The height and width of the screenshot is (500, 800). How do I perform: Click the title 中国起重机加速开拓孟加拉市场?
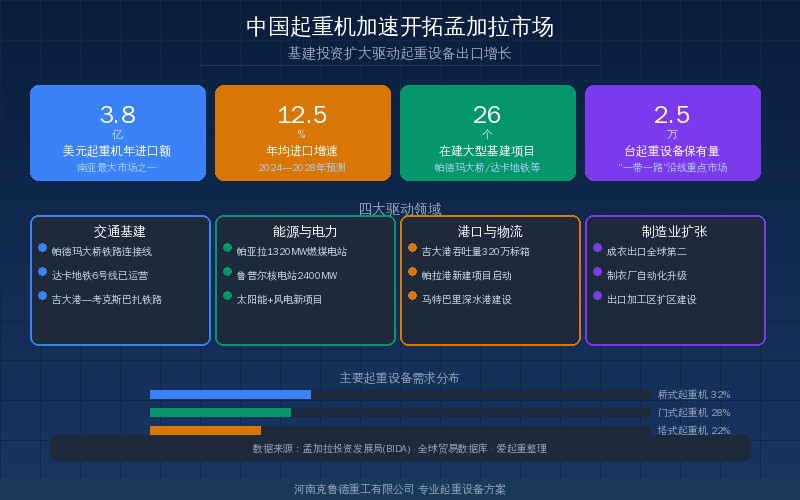399,27
